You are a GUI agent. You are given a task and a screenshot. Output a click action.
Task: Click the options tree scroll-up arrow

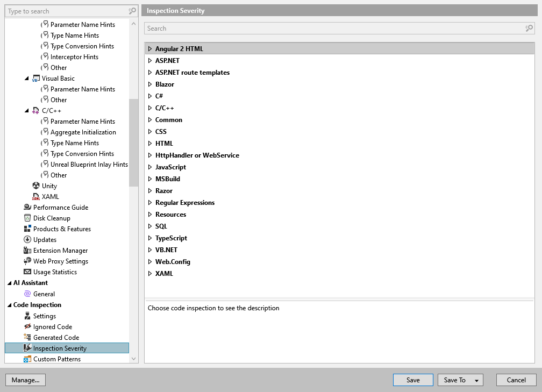134,24
